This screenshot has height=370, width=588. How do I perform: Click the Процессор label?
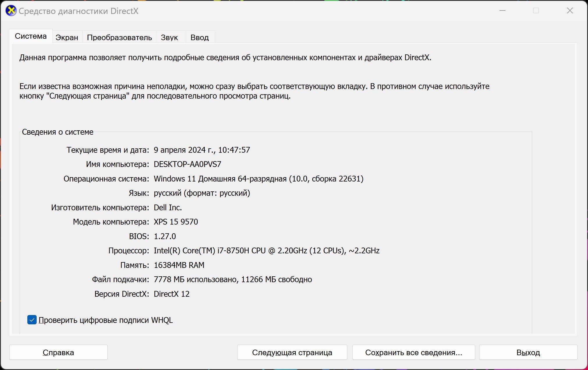[x=129, y=251]
